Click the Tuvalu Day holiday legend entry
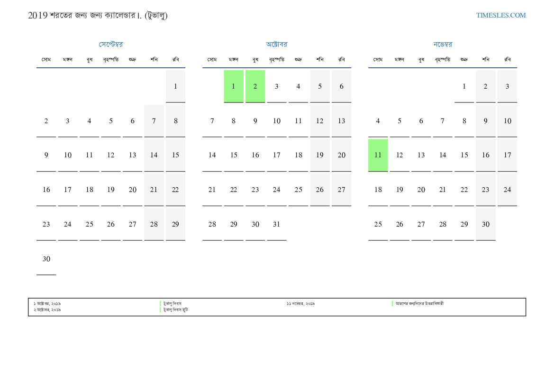The height and width of the screenshot is (392, 554). click(x=173, y=304)
